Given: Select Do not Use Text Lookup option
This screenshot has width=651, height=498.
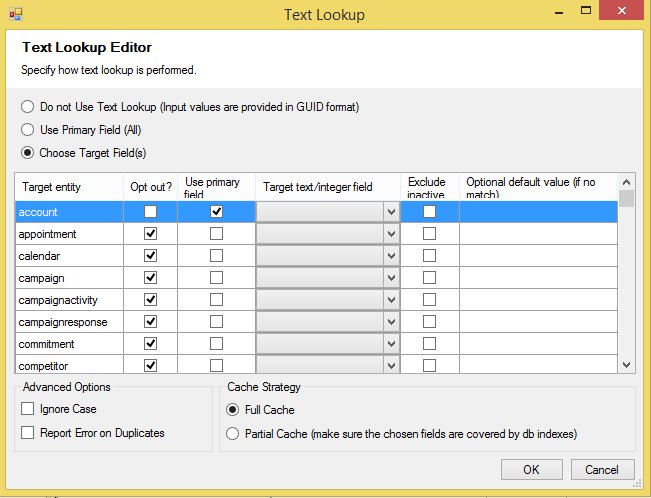Looking at the screenshot, I should pos(28,107).
